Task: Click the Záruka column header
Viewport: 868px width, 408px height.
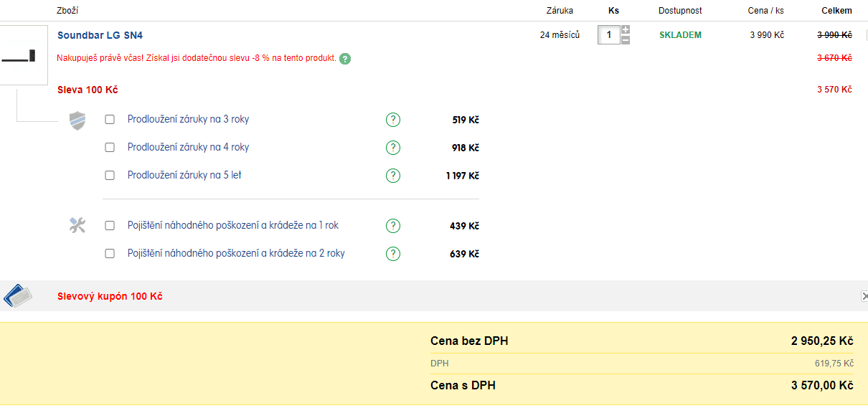Action: (560, 11)
